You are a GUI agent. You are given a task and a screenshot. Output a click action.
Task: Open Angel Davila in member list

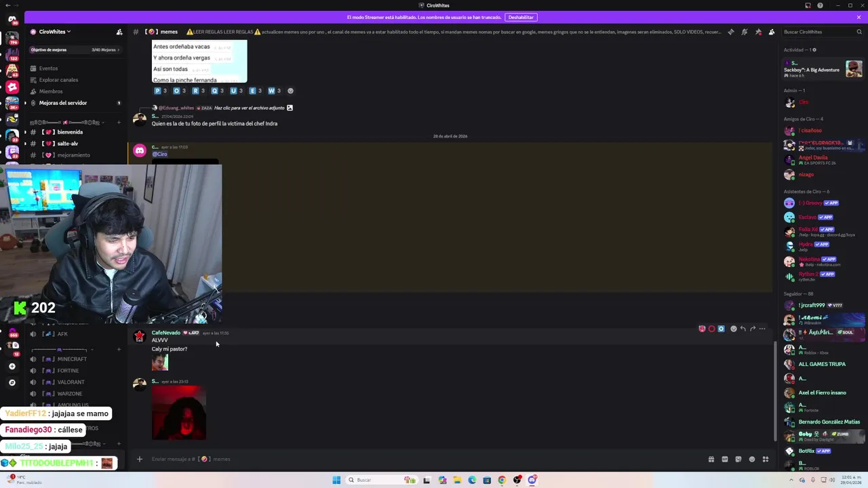tap(822, 160)
